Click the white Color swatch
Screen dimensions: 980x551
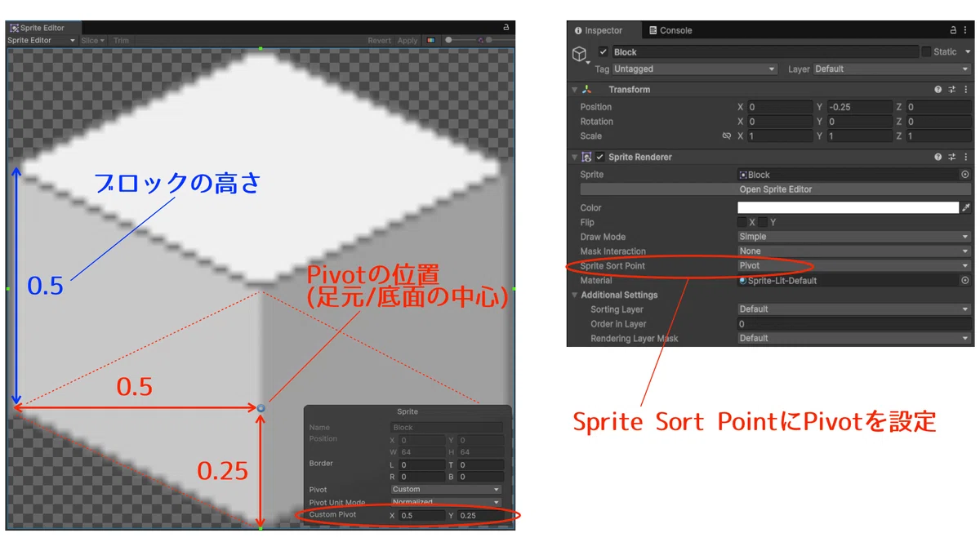[x=849, y=208]
